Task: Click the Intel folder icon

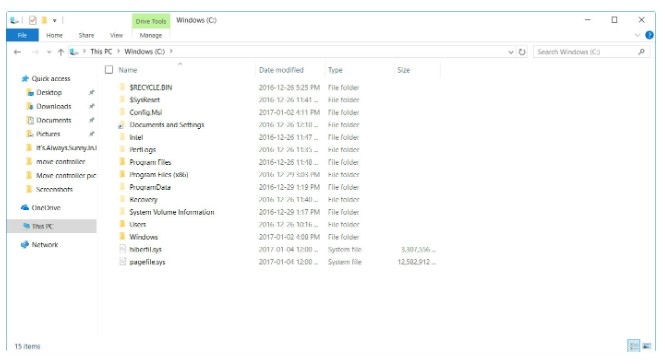Action: pos(122,137)
